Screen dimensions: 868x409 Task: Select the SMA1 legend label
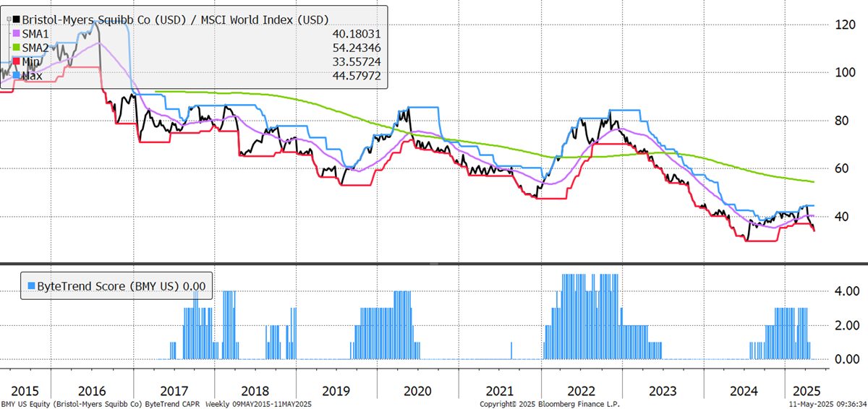pyautogui.click(x=37, y=34)
